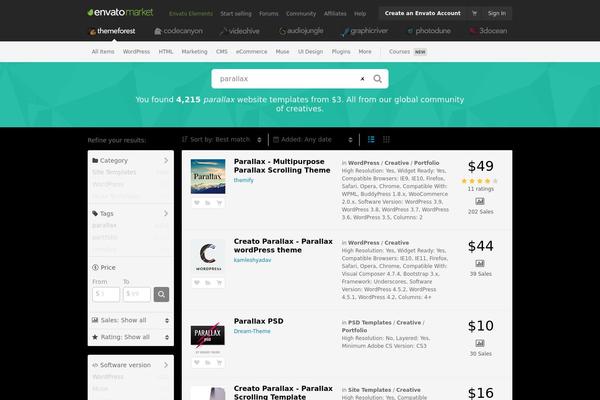Select eCommerce in category menu

pyautogui.click(x=251, y=52)
